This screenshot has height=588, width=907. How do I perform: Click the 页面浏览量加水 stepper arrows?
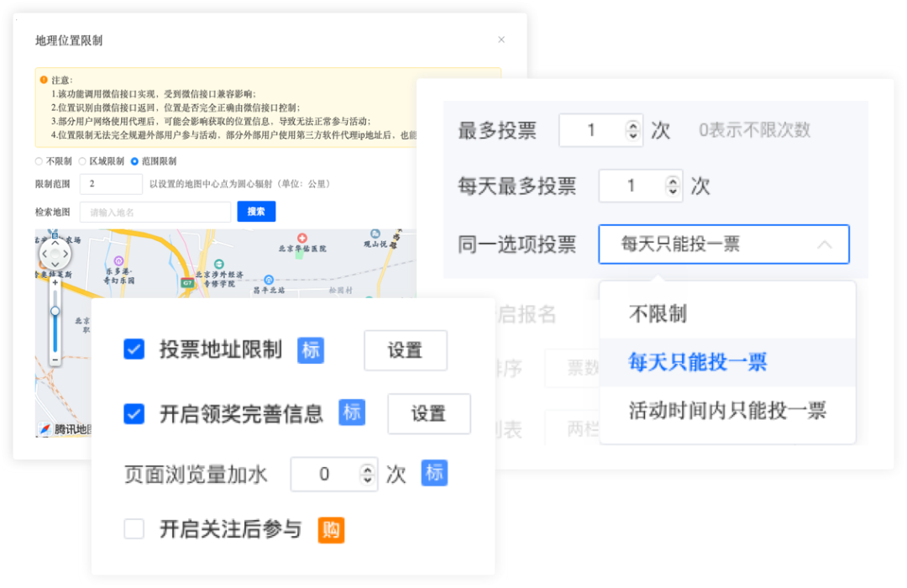(367, 475)
